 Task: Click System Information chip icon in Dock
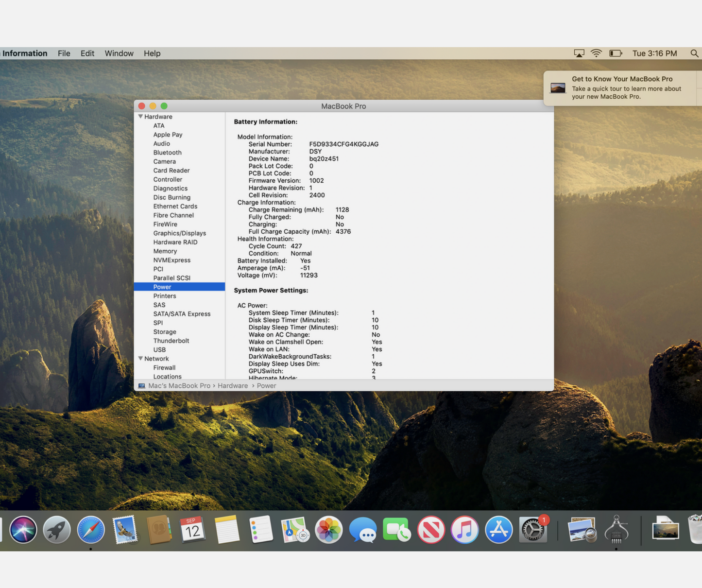616,529
